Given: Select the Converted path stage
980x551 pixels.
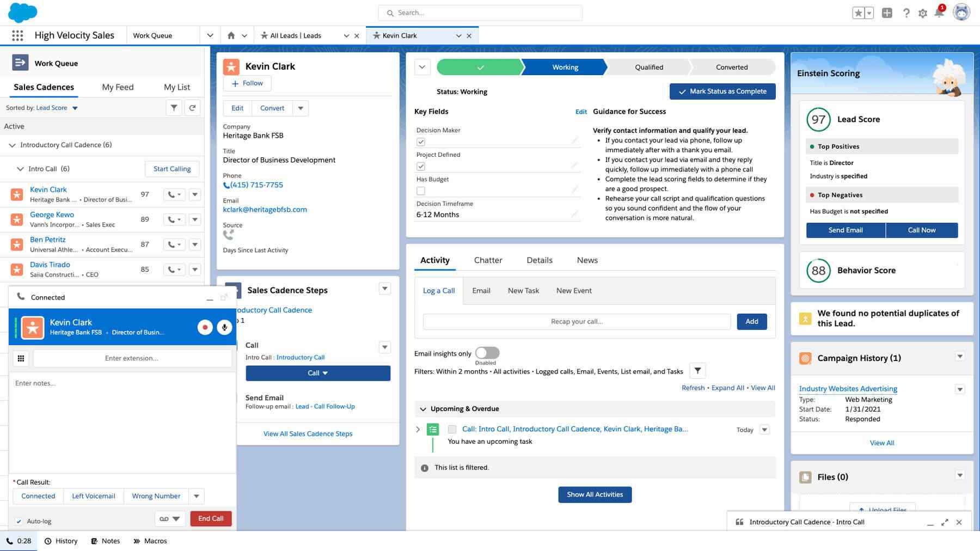Looking at the screenshot, I should pos(732,68).
